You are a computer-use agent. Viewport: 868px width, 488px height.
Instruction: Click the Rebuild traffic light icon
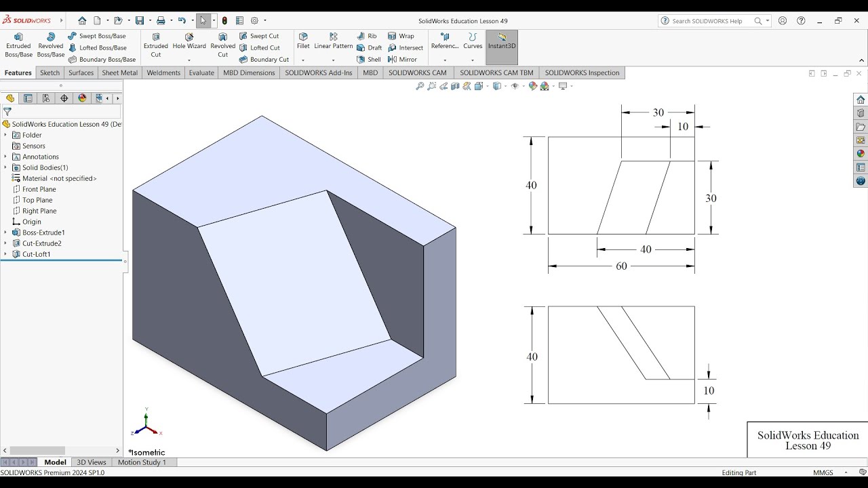pyautogui.click(x=224, y=21)
